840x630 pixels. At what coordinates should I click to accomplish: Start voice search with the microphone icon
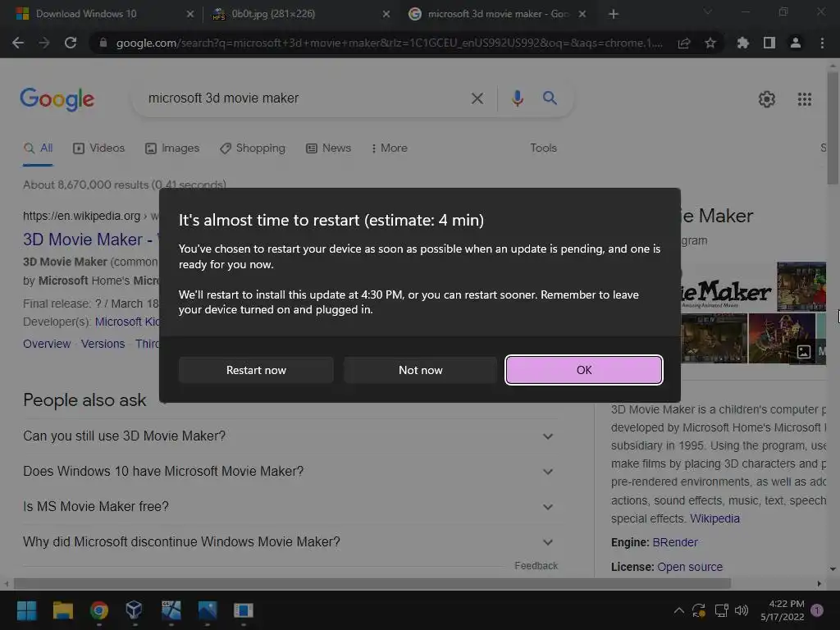[518, 98]
